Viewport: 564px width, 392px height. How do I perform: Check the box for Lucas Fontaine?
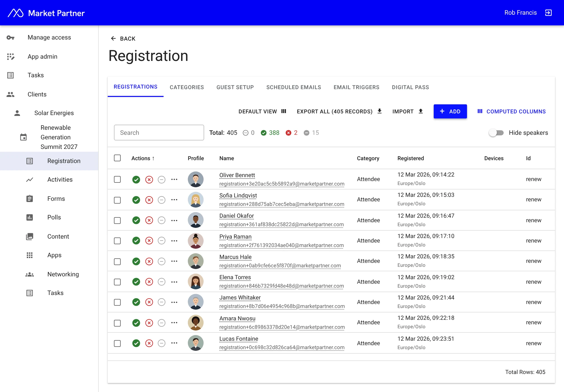pyautogui.click(x=117, y=343)
